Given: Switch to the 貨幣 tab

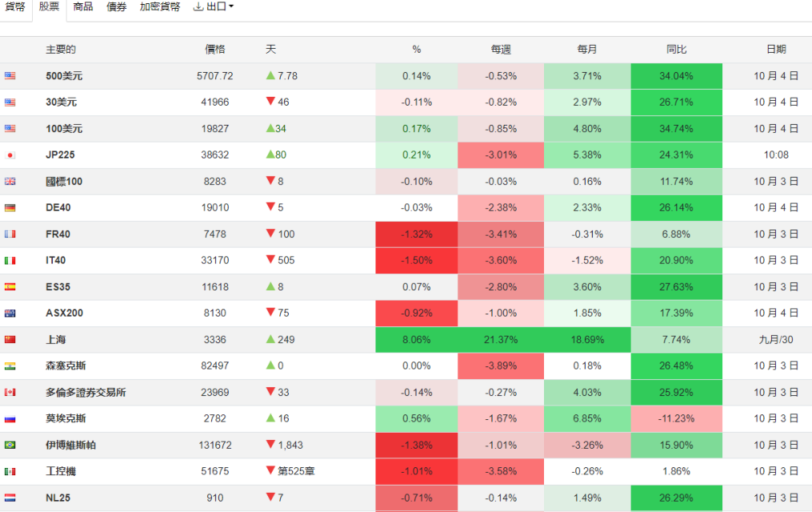Looking at the screenshot, I should [x=15, y=6].
